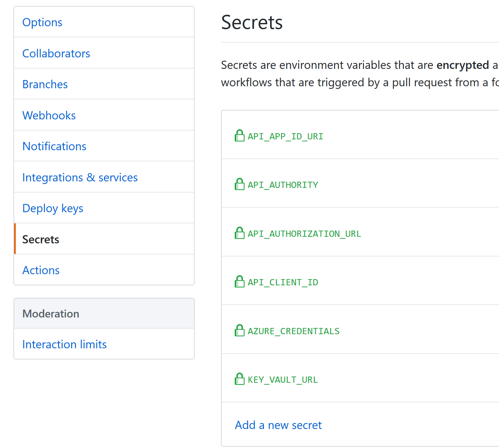Go to the Actions settings
This screenshot has width=499, height=448.
41,270
